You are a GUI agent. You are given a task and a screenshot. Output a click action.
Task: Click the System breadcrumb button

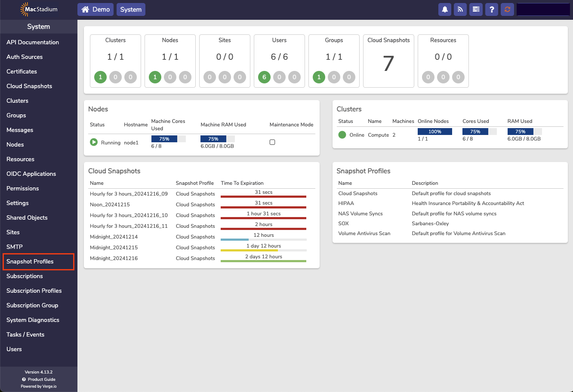pos(131,9)
